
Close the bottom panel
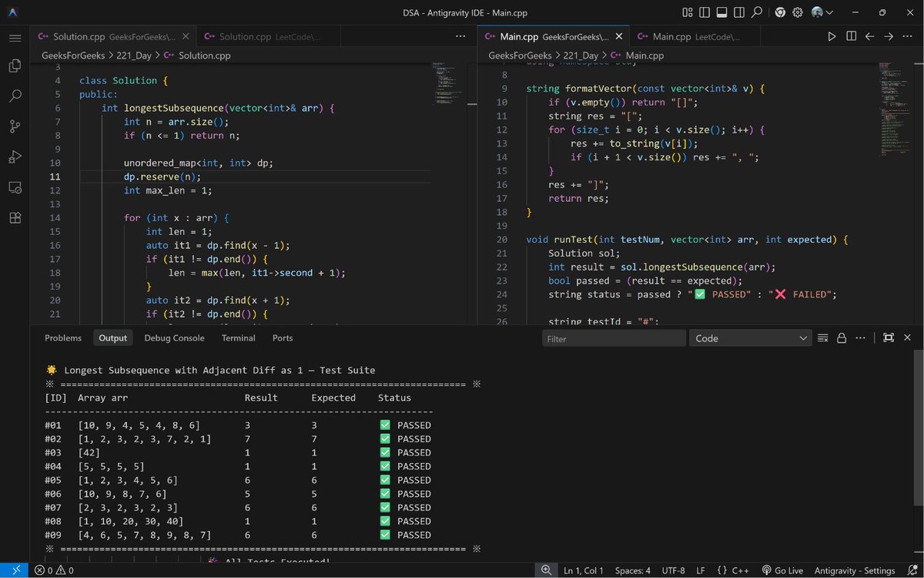pos(907,338)
